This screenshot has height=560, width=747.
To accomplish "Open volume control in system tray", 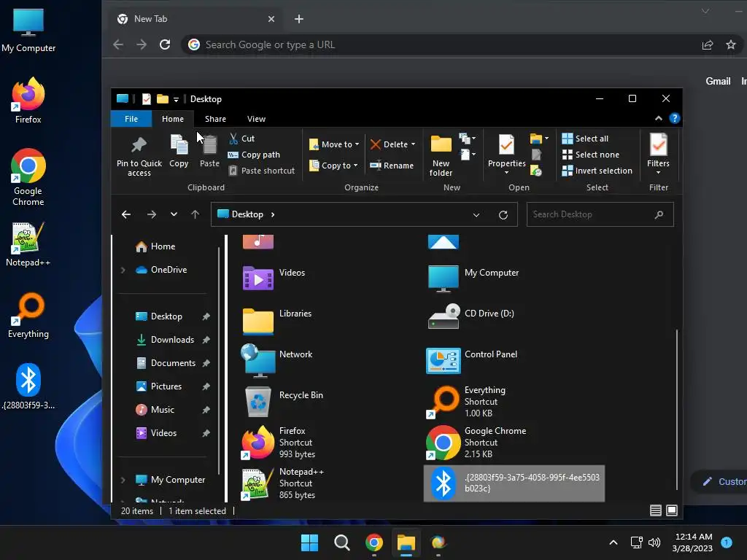I will point(654,542).
